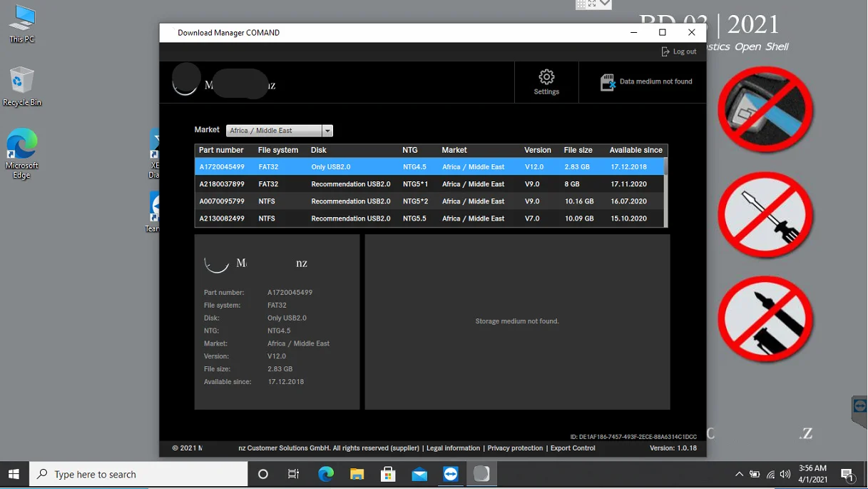Open the Market dropdown arrow
Image resolution: width=868 pixels, height=489 pixels.
[x=327, y=131]
